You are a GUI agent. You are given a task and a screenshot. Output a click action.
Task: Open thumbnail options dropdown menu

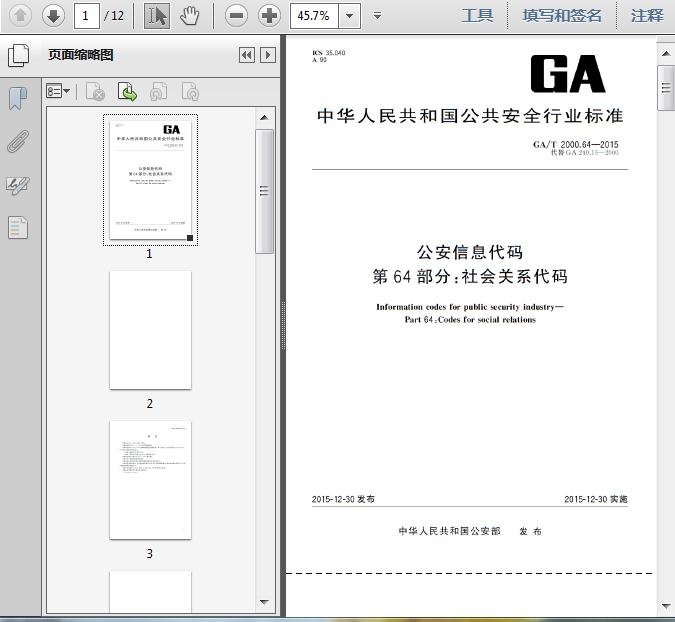58,91
